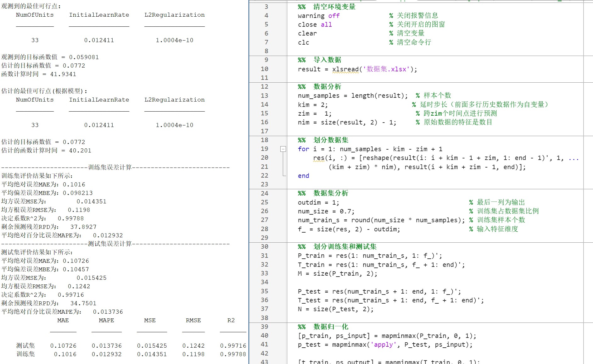Click the underlined 'res(i, :)' on line 20
Screen dimensions: 593x364
coord(330,158)
